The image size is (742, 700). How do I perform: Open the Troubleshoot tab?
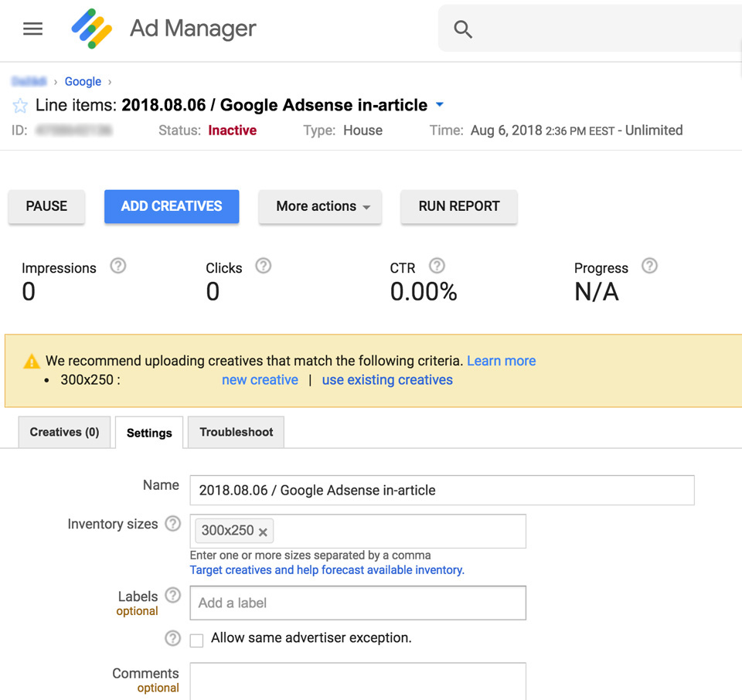(x=237, y=433)
